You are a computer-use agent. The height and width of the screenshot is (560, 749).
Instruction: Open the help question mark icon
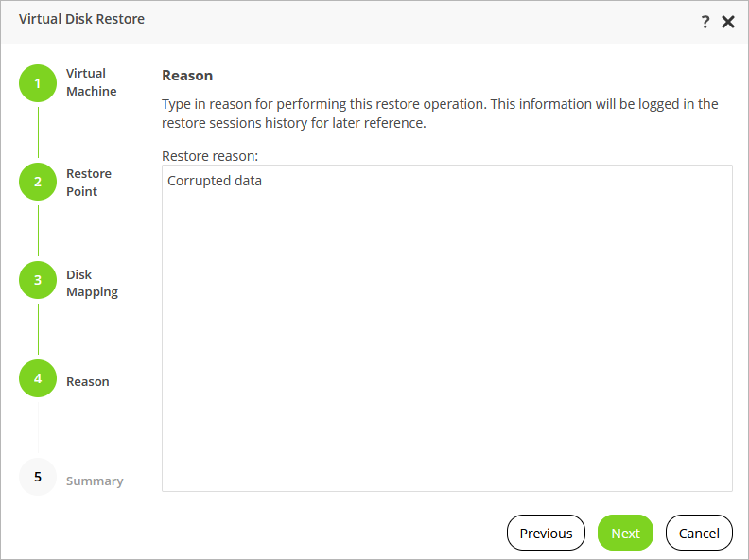(705, 22)
